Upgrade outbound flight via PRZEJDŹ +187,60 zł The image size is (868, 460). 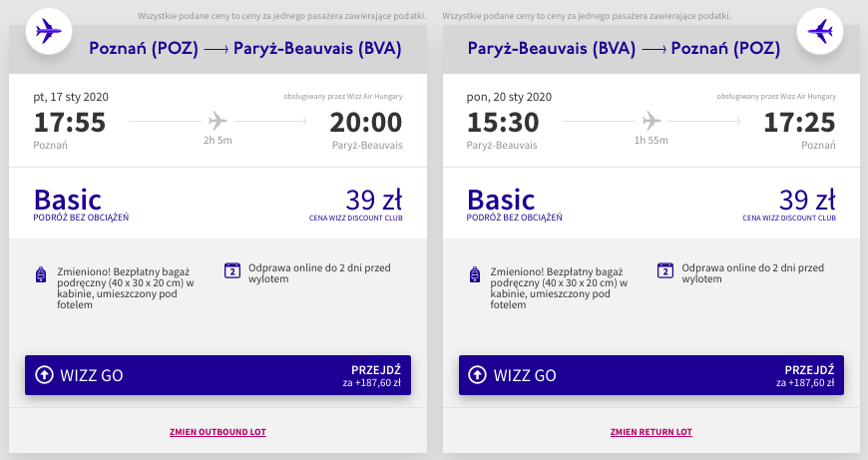tap(375, 375)
